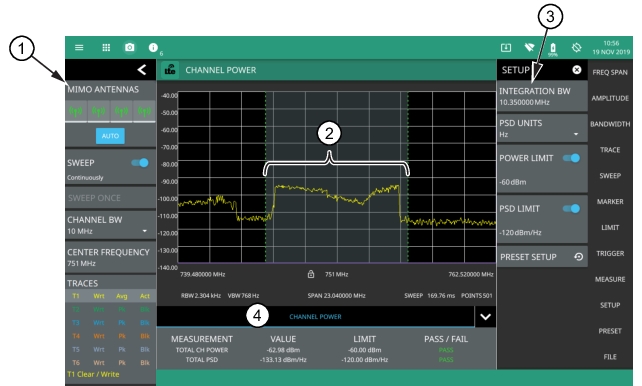This screenshot has height=386, width=642.
Task: Click the center frequency lock icon
Action: pyautogui.click(x=311, y=274)
